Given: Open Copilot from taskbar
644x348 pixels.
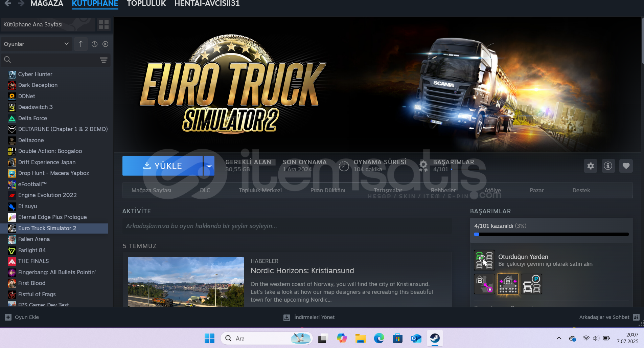Looking at the screenshot, I should pos(342,338).
